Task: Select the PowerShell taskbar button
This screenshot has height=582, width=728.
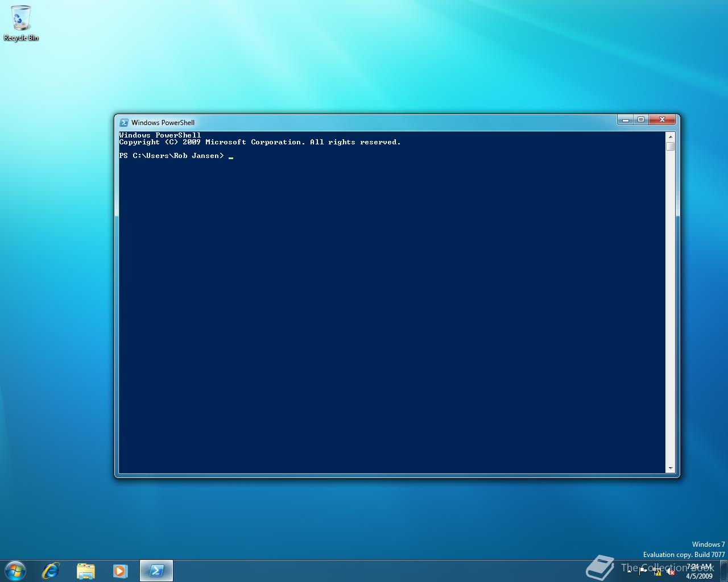Action: [156, 571]
